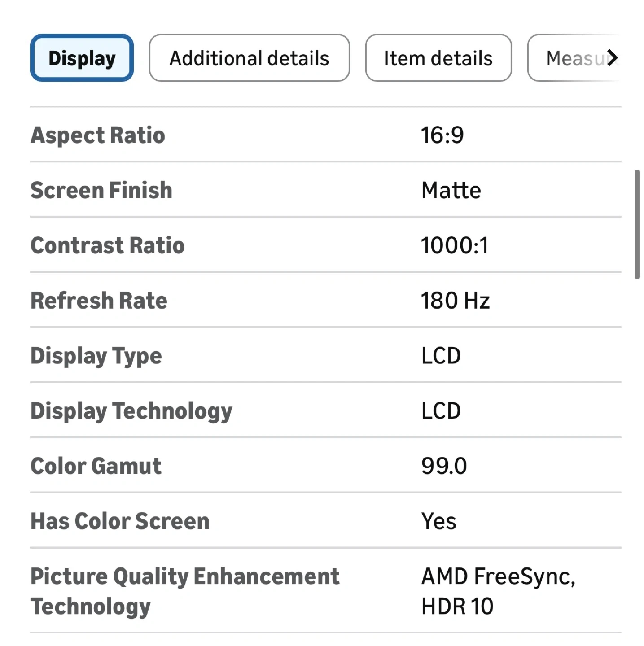Click the Refresh Rate label

[x=99, y=301]
